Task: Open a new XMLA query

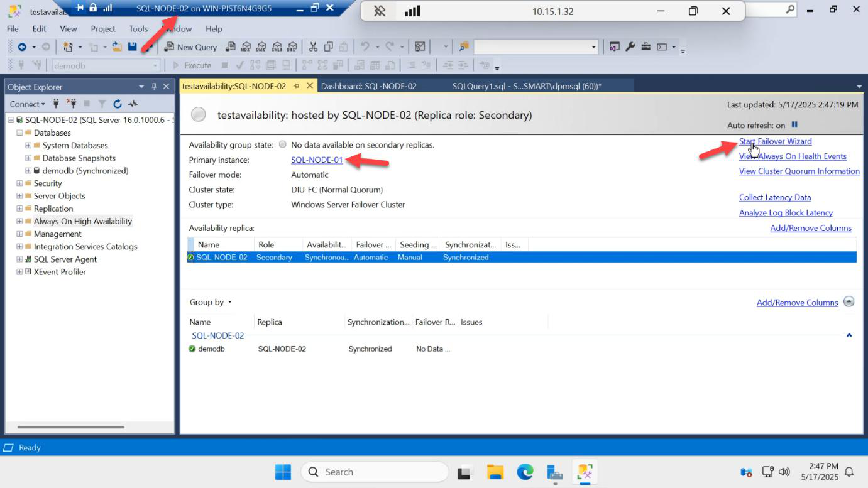Action: tap(277, 47)
